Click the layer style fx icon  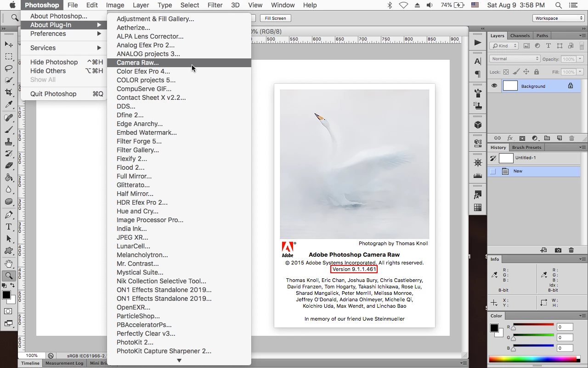pyautogui.click(x=510, y=138)
